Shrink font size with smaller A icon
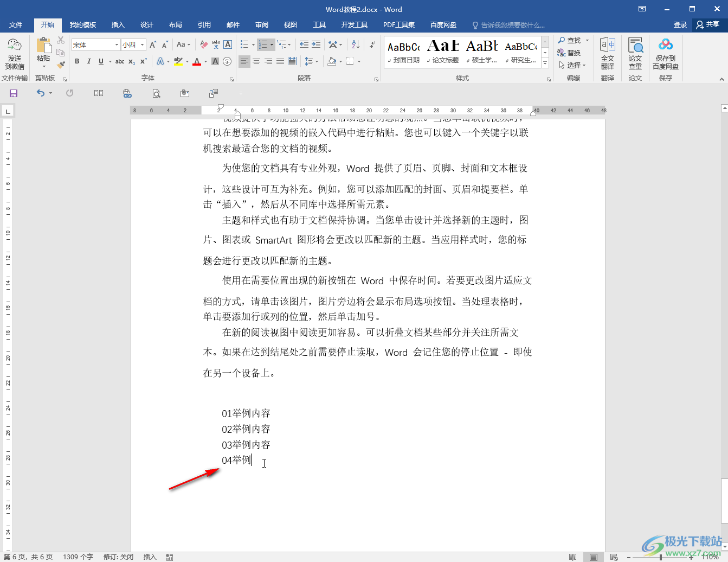The width and height of the screenshot is (728, 562). 165,44
